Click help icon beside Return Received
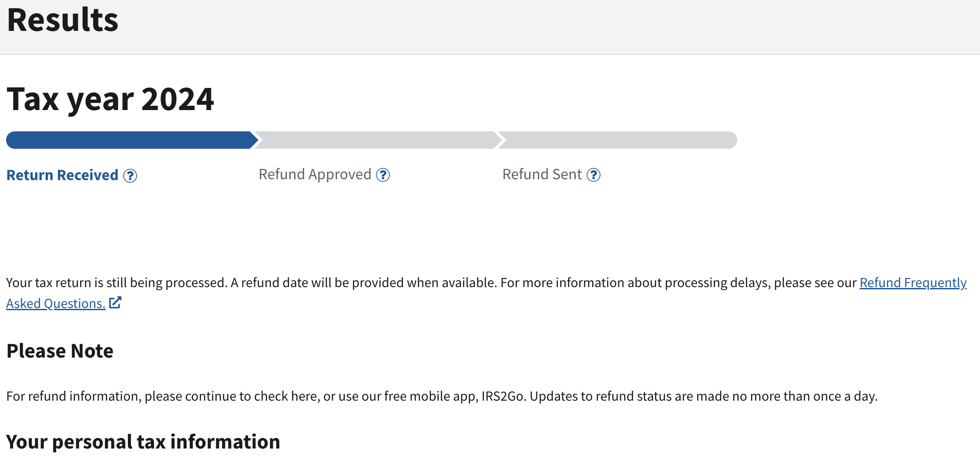Viewport: 980px width, 462px height. pos(130,176)
